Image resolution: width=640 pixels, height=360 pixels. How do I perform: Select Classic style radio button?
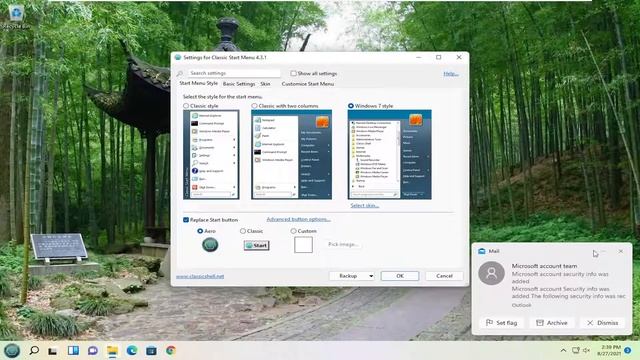coord(186,106)
